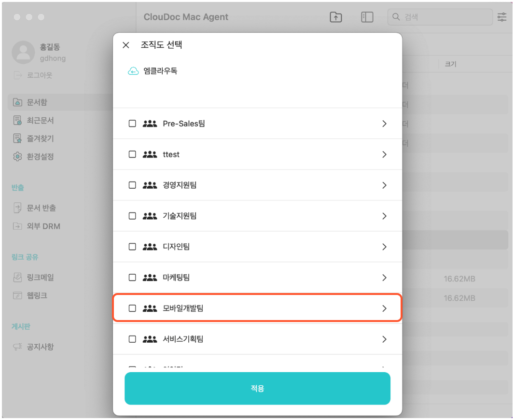Check the 모바일개발팀 checkbox
Screen dimensions: 514x420
pyautogui.click(x=132, y=308)
